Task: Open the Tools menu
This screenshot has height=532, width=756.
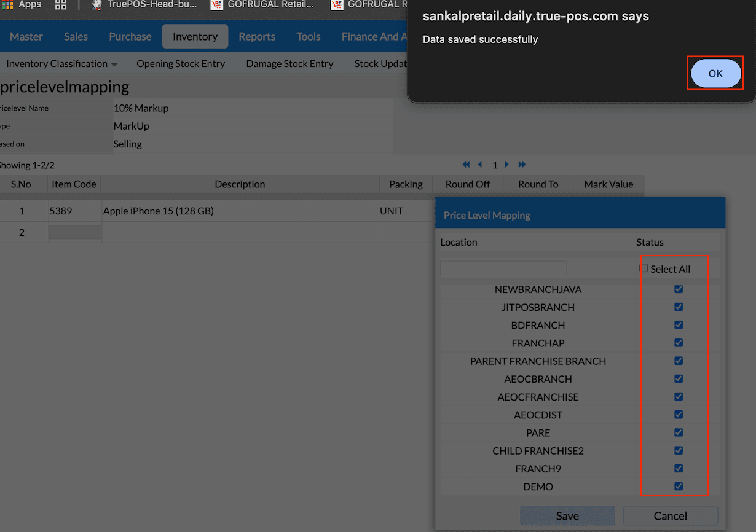Action: (x=308, y=37)
